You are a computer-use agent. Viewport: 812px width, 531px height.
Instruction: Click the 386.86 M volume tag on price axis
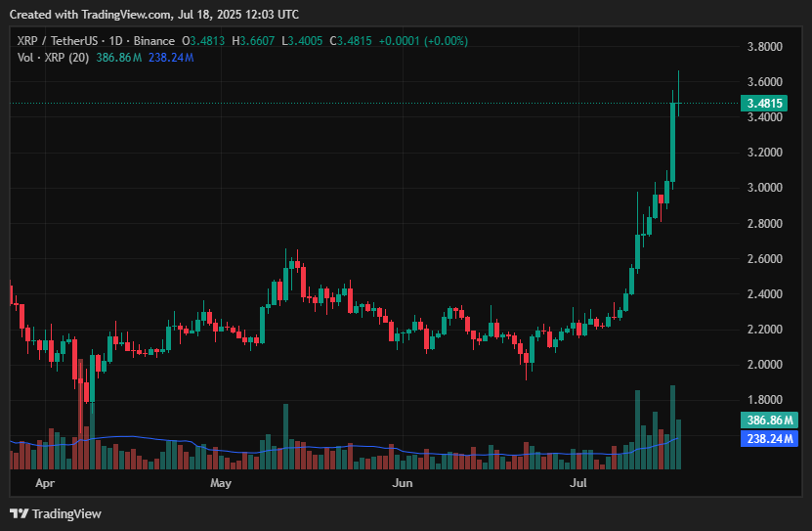[x=769, y=420]
